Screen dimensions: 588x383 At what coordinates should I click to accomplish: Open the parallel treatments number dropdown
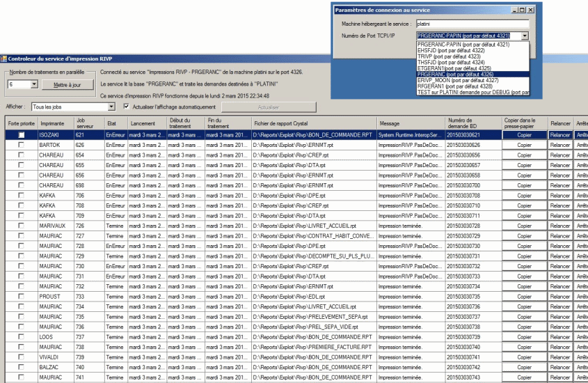click(34, 84)
